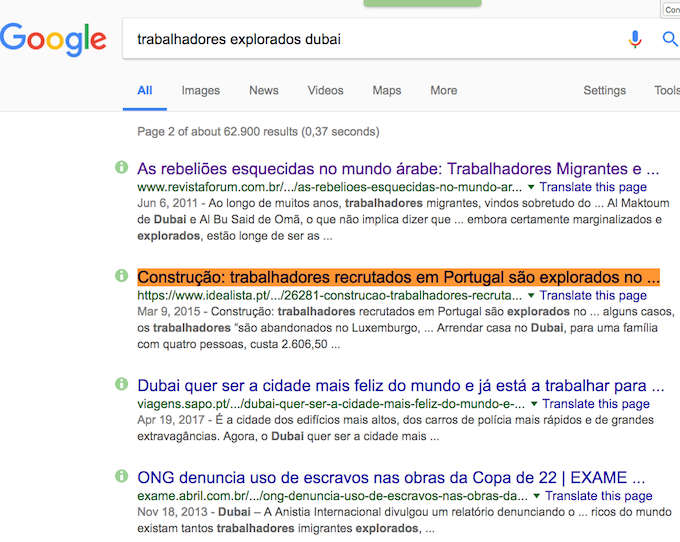680x542 pixels.
Task: Switch to the News tab
Action: click(x=264, y=90)
